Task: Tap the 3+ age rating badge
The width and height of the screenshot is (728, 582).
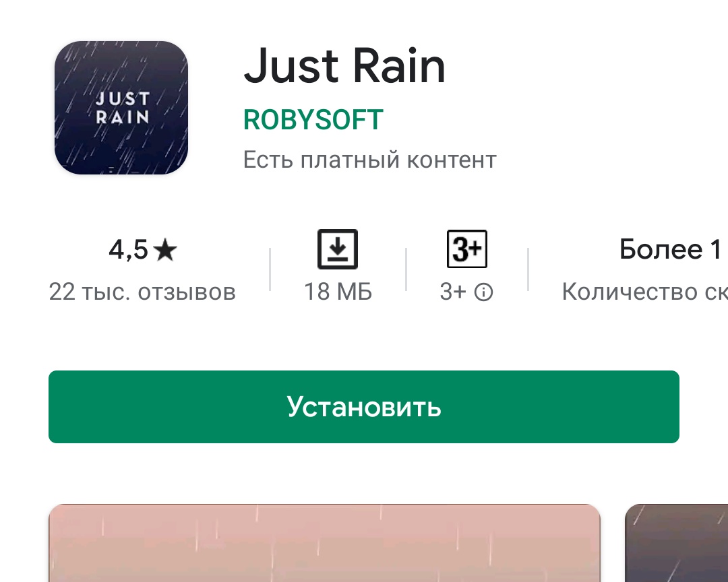Action: click(466, 249)
